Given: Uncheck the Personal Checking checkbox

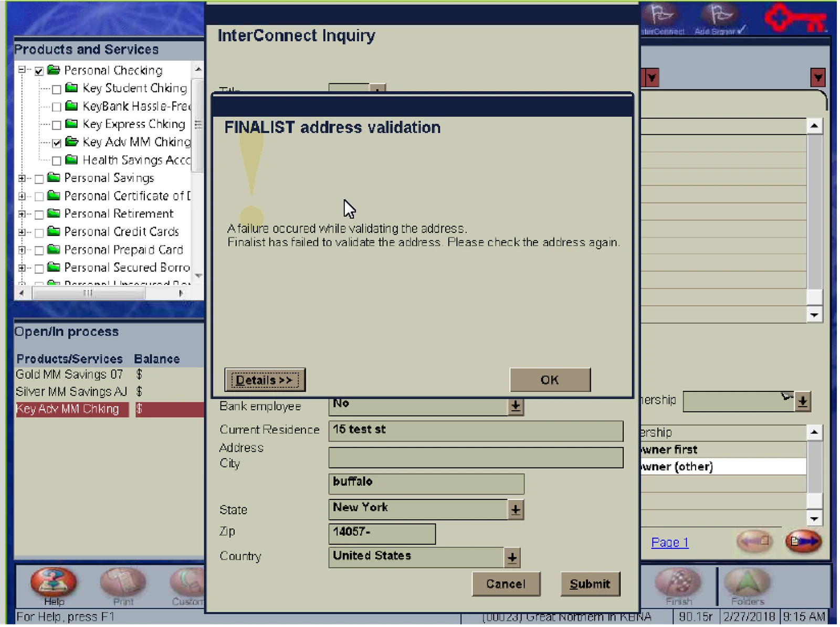Looking at the screenshot, I should 39,71.
